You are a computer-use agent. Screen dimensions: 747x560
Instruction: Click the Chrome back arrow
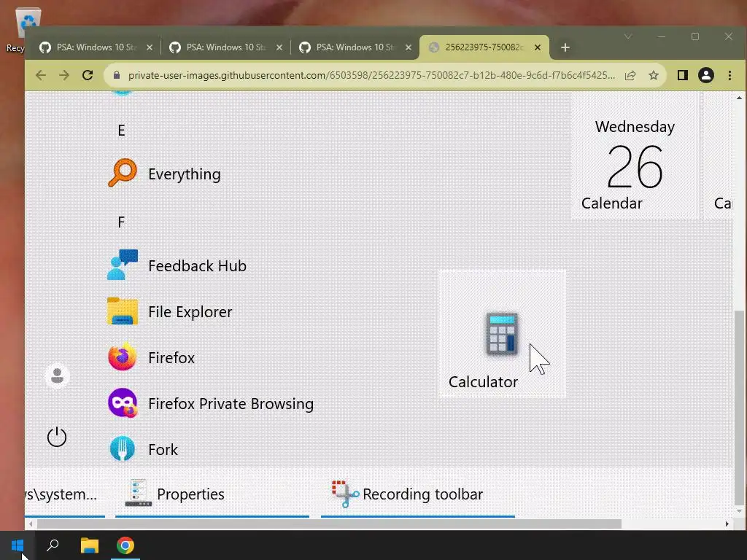coord(41,75)
